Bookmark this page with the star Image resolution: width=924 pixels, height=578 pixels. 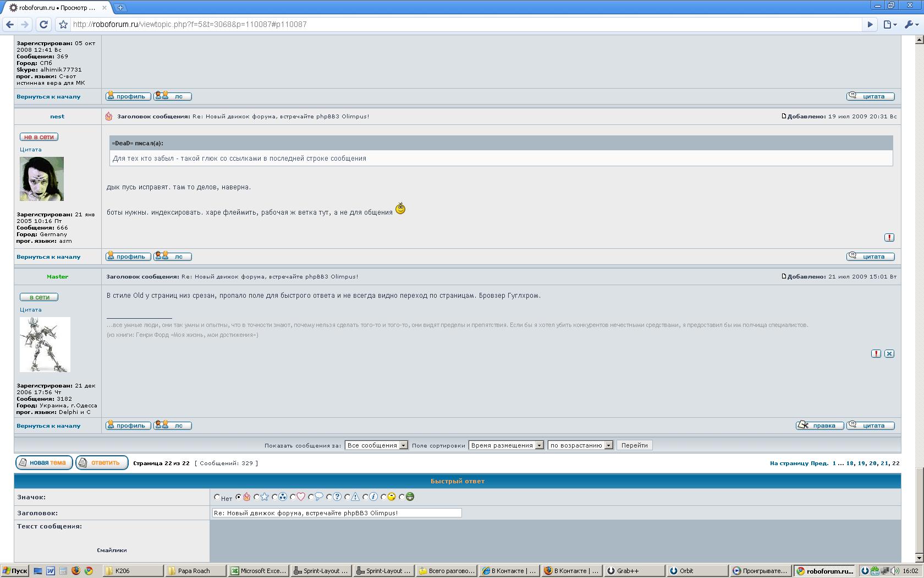(x=63, y=24)
